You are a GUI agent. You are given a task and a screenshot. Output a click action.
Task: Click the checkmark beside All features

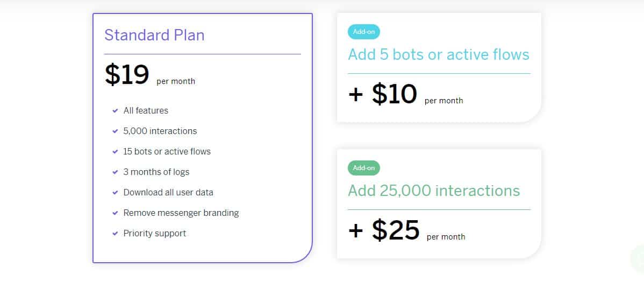coord(115,111)
